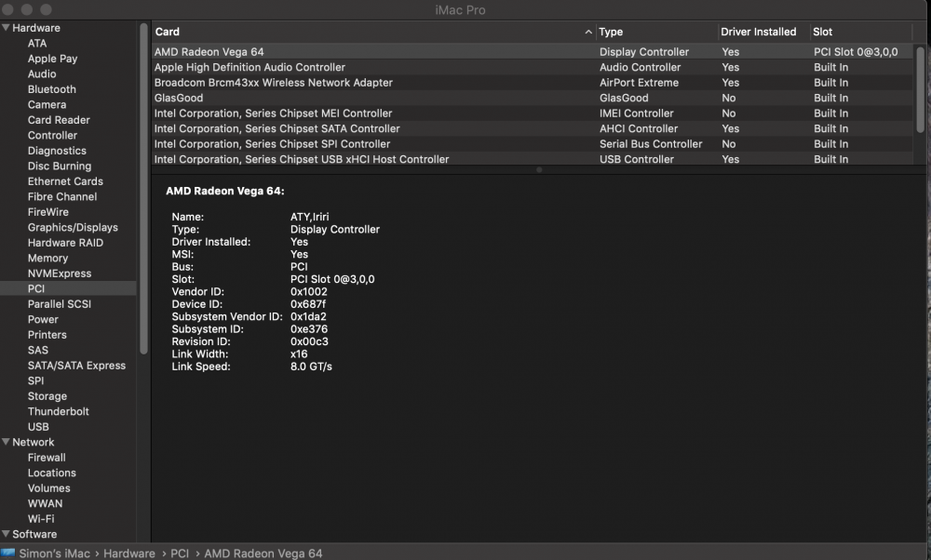Click the sidebar vertical scrollbar
Viewport: 931px width, 560px height.
point(143,189)
